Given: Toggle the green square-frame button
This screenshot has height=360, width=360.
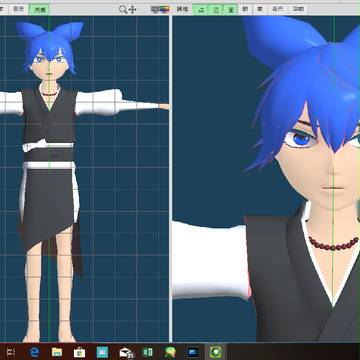Looking at the screenshot, I should pyautogui.click(x=216, y=10).
